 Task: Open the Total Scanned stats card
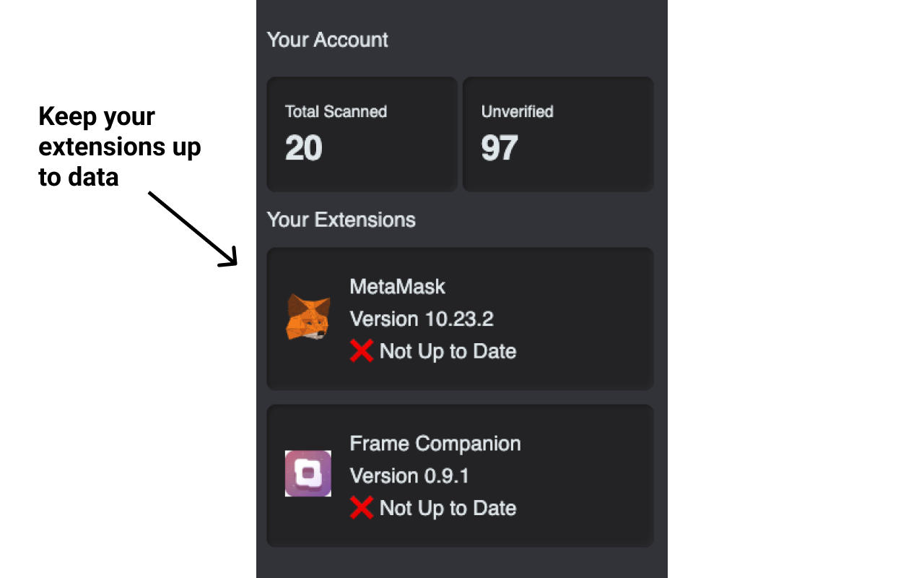[362, 134]
